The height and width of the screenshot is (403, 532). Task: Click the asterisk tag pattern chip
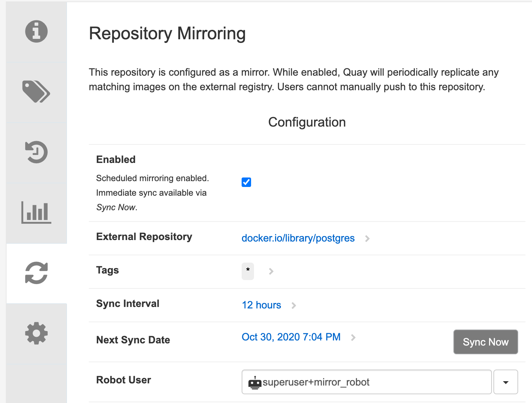tap(248, 271)
